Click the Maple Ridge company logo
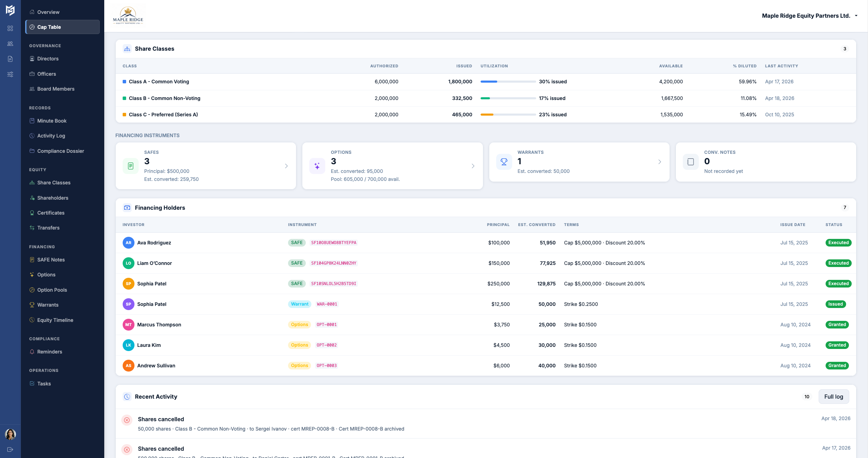 (x=128, y=16)
